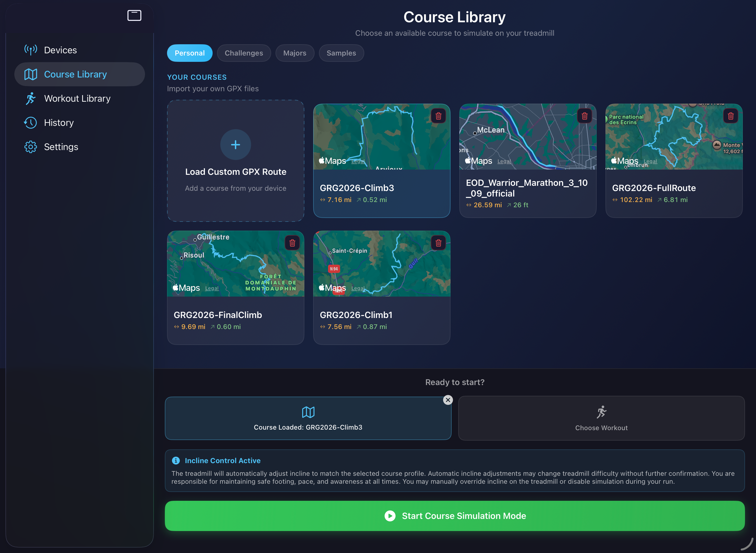756x553 pixels.
Task: Open the Workout Library runner icon
Action: click(30, 98)
